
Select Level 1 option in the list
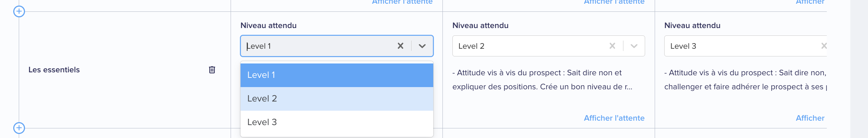pyautogui.click(x=337, y=75)
